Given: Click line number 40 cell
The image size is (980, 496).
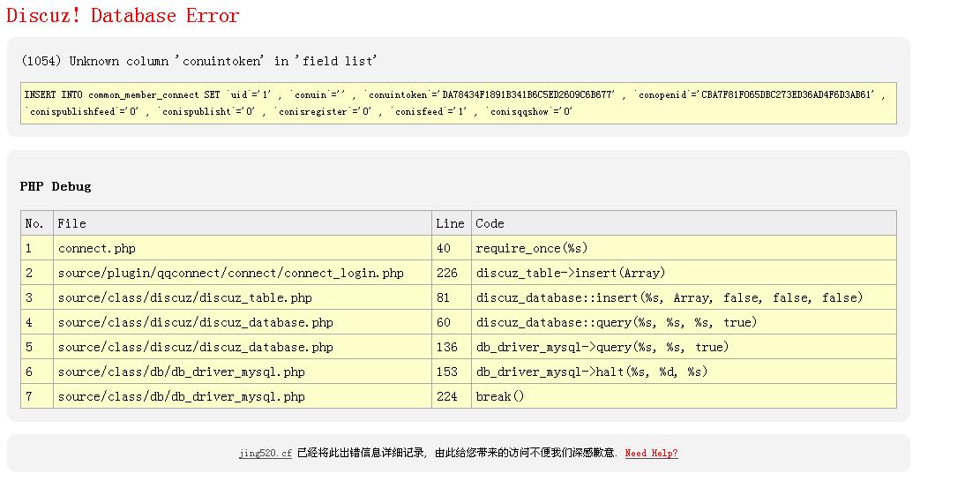Looking at the screenshot, I should click(x=452, y=248).
